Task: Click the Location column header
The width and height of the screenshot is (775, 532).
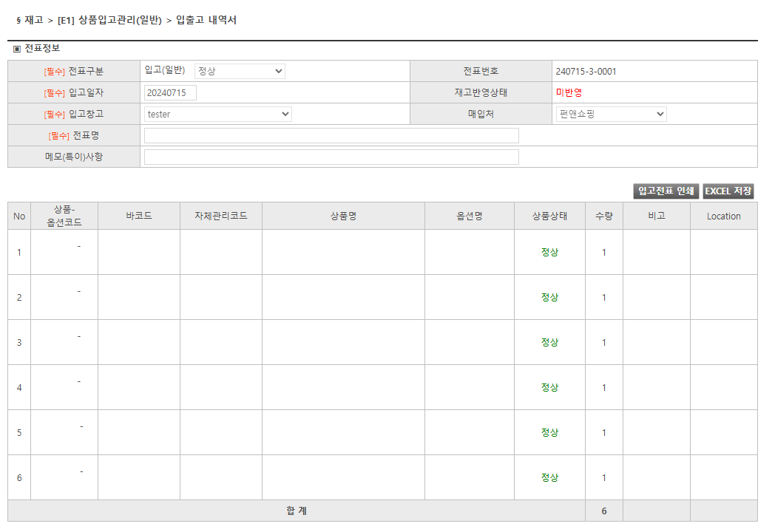Action: [723, 216]
